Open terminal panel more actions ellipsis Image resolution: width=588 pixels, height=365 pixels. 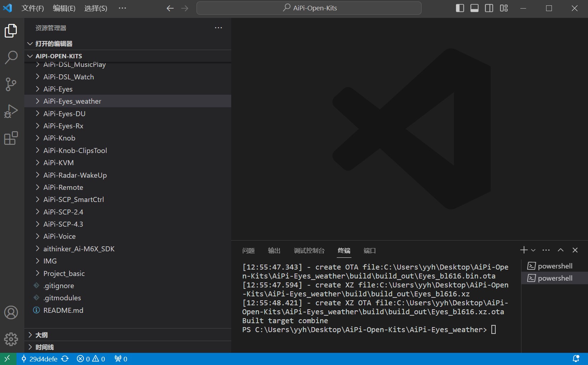(x=546, y=250)
